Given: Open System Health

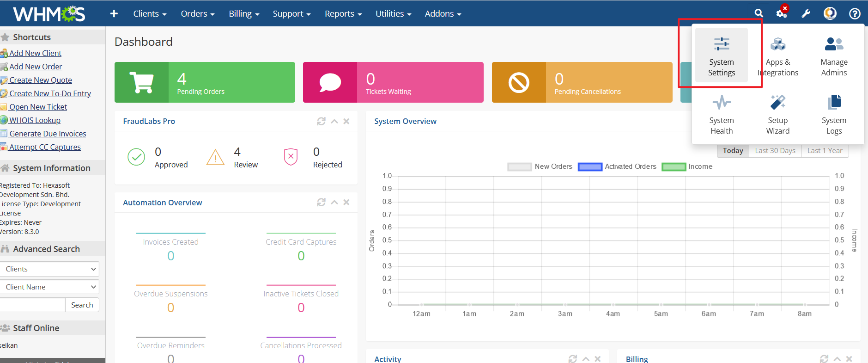Looking at the screenshot, I should 722,114.
